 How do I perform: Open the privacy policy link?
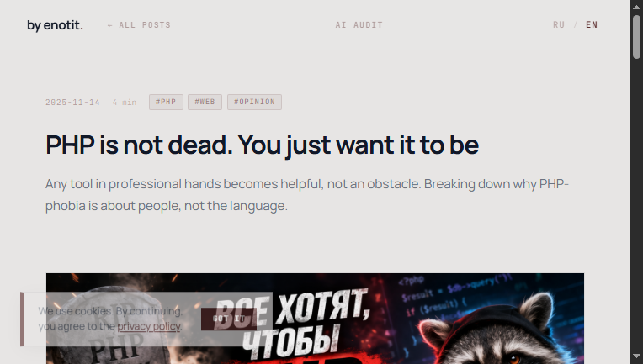pos(148,326)
